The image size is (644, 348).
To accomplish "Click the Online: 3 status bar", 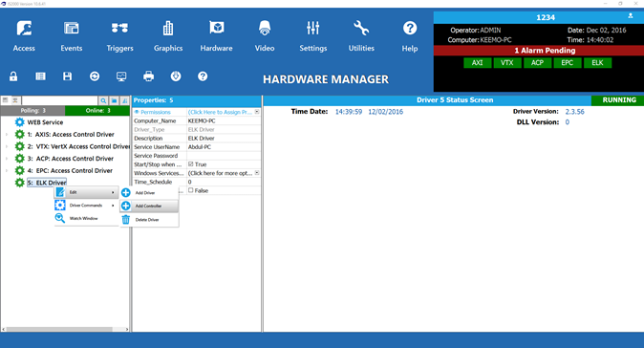I will (x=97, y=111).
